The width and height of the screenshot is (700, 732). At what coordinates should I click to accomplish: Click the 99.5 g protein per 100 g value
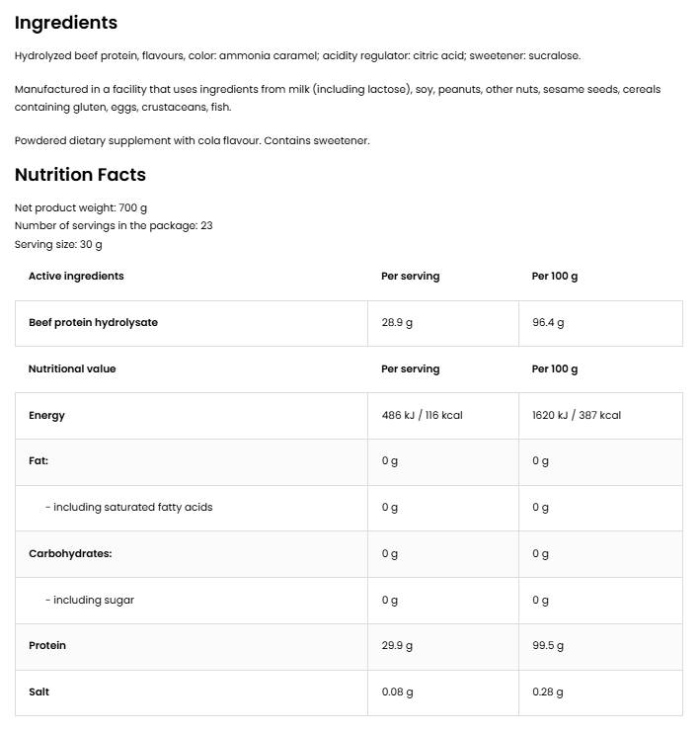548,646
